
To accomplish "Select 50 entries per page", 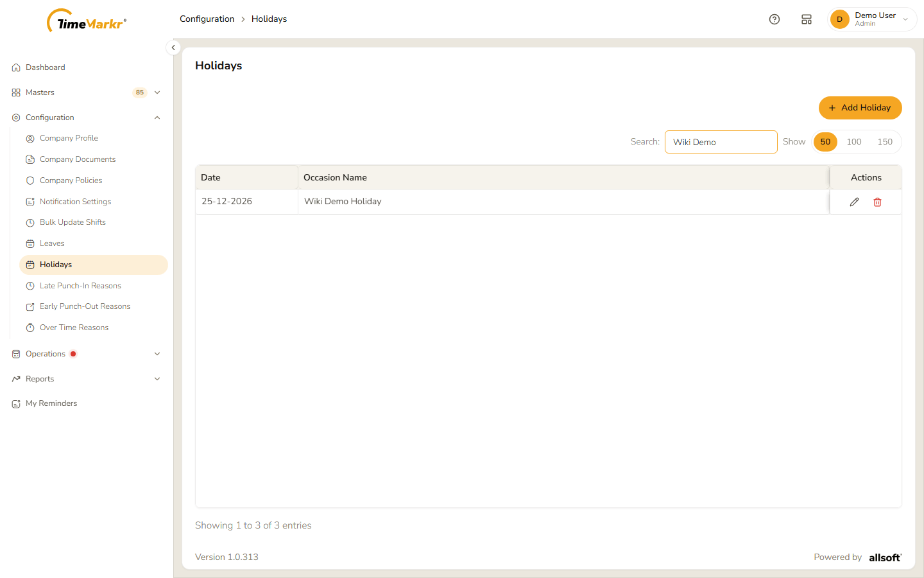I will [x=825, y=142].
